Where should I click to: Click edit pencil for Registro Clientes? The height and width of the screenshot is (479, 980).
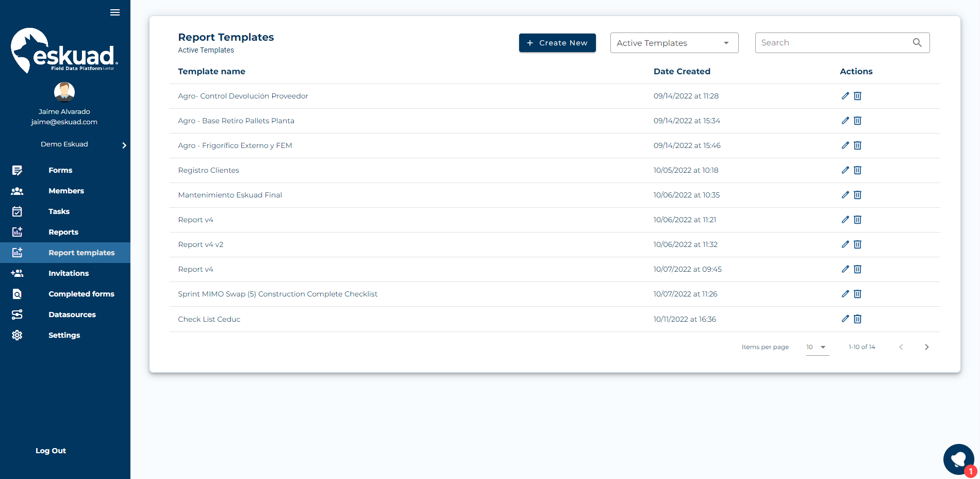click(x=845, y=170)
